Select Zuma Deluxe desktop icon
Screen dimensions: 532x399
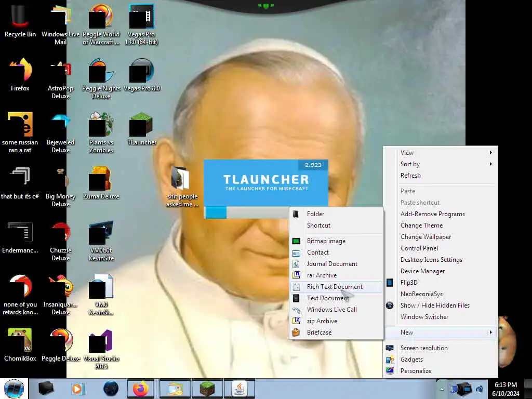click(101, 182)
